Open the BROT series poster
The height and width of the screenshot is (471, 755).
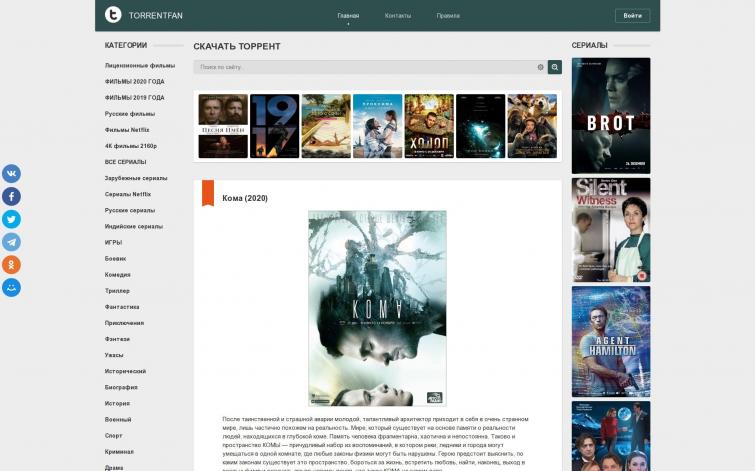[x=611, y=116]
